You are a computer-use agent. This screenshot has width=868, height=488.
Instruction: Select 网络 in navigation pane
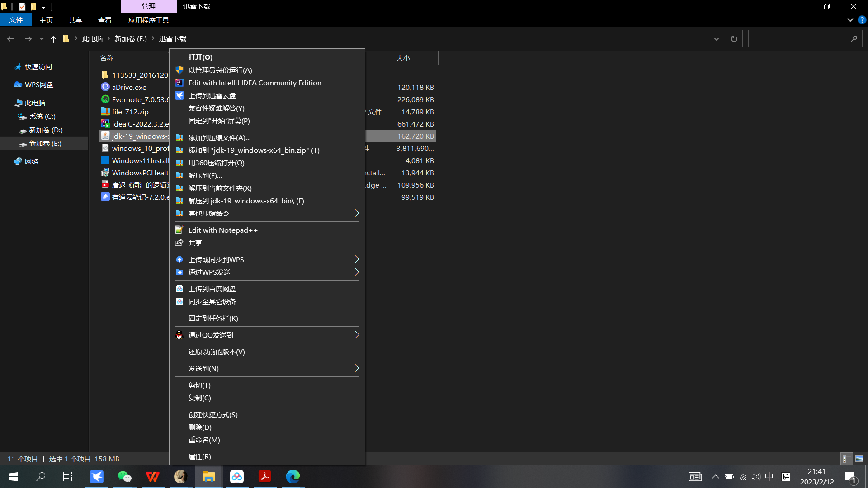click(31, 161)
